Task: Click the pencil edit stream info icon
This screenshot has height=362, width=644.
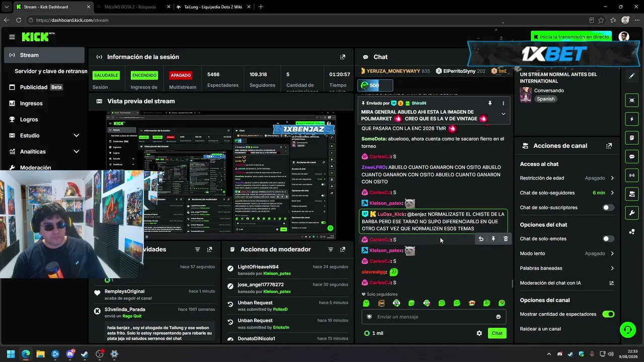Action: (632, 76)
